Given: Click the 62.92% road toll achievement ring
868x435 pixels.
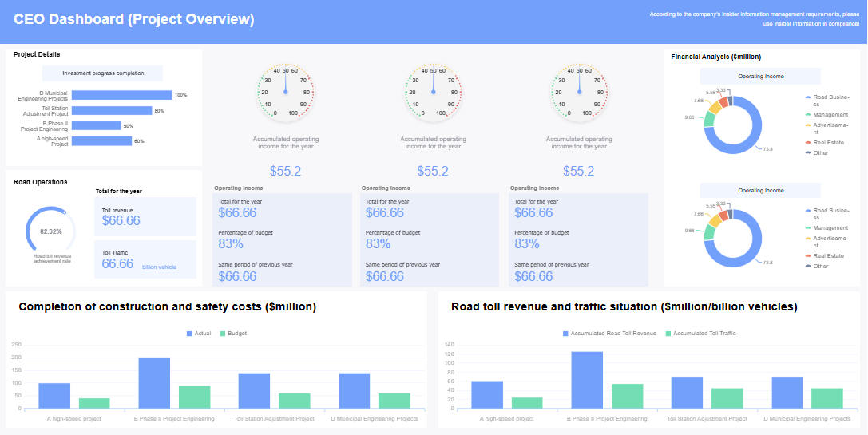Looking at the screenshot, I should point(51,231).
